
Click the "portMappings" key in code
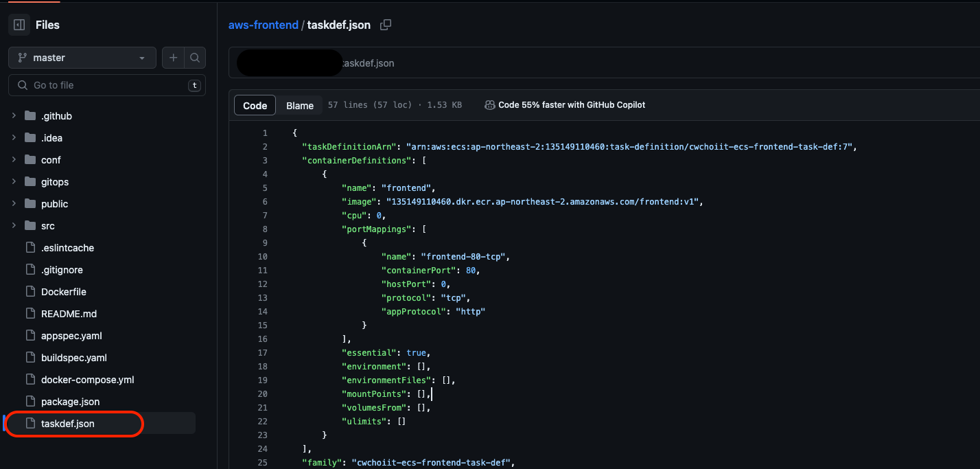pyautogui.click(x=377, y=229)
